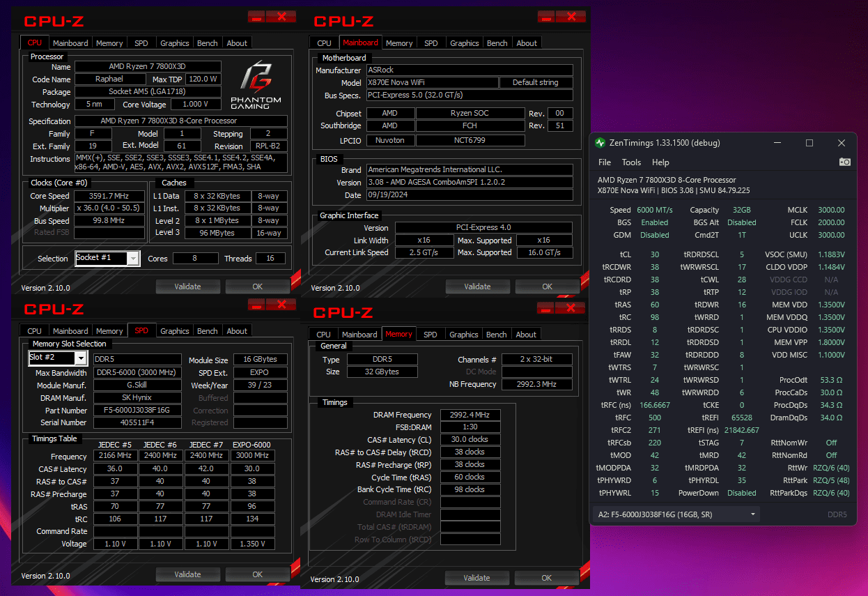
Task: Take a screenshot using ZenTimings camera icon
Action: pyautogui.click(x=844, y=162)
